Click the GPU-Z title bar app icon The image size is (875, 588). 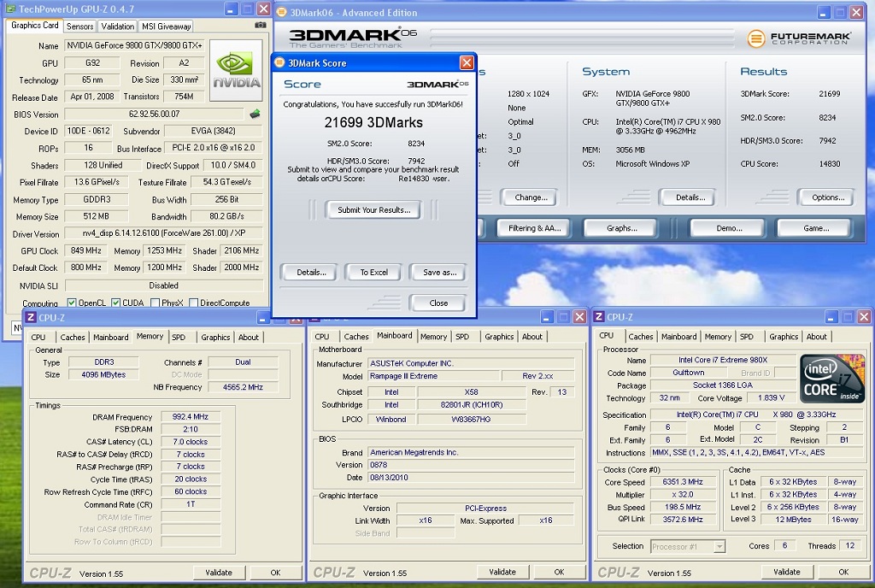click(11, 9)
